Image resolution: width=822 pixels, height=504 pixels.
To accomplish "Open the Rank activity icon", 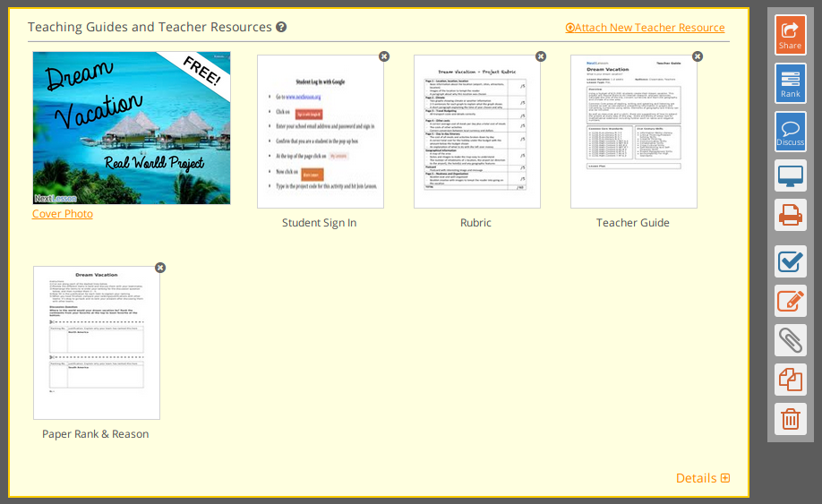I will [x=790, y=83].
